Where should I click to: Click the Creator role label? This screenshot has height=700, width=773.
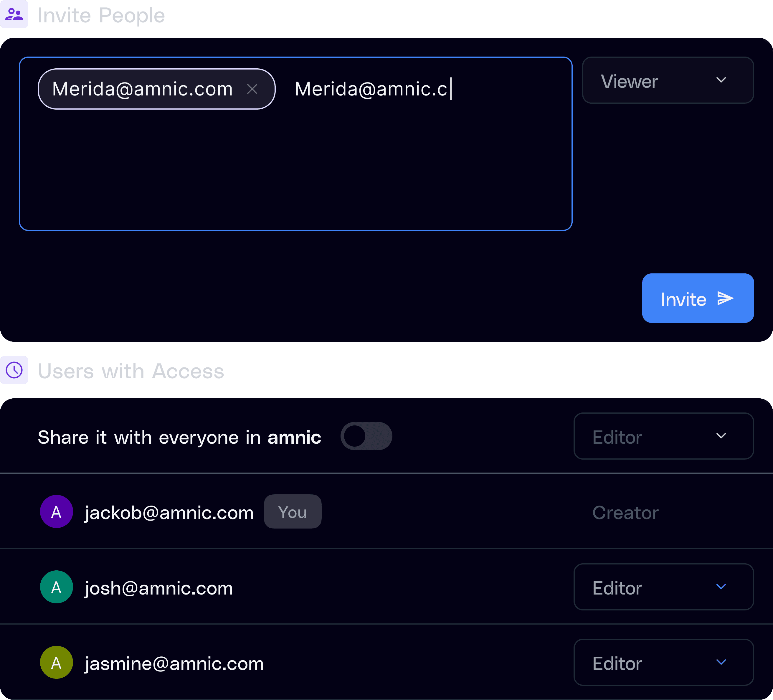(x=625, y=513)
